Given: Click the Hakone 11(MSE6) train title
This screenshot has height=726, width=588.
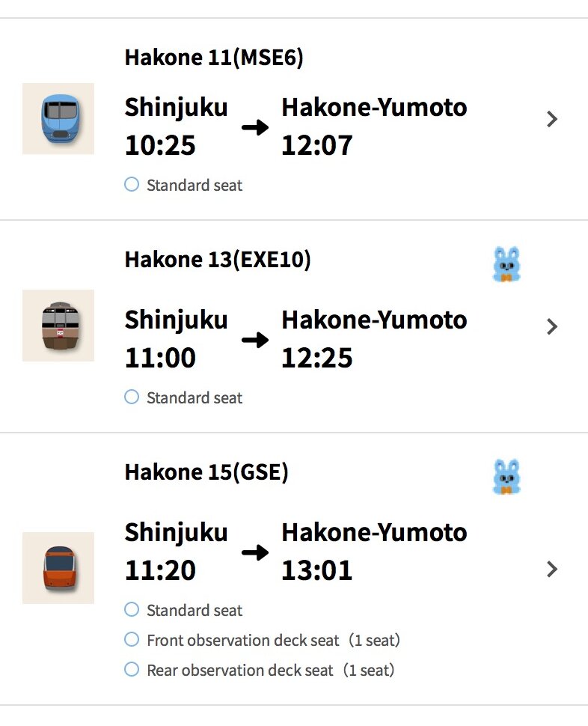Looking at the screenshot, I should tap(214, 58).
